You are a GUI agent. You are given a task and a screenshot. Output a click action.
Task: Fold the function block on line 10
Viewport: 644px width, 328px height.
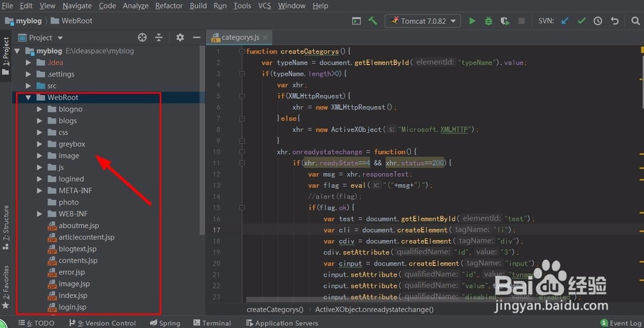[x=242, y=152]
